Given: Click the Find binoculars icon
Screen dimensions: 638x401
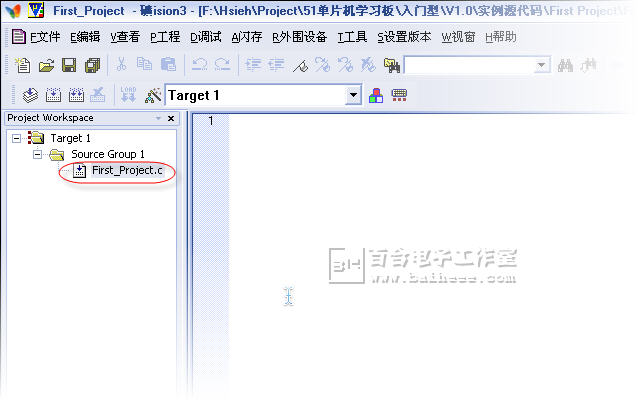Looking at the screenshot, I should (565, 65).
